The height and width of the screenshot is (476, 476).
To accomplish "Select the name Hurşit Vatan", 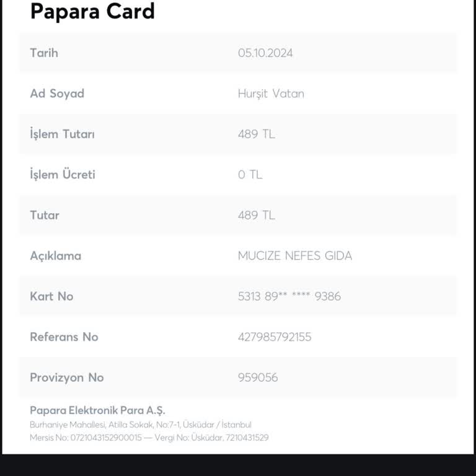I will pyautogui.click(x=271, y=94).
